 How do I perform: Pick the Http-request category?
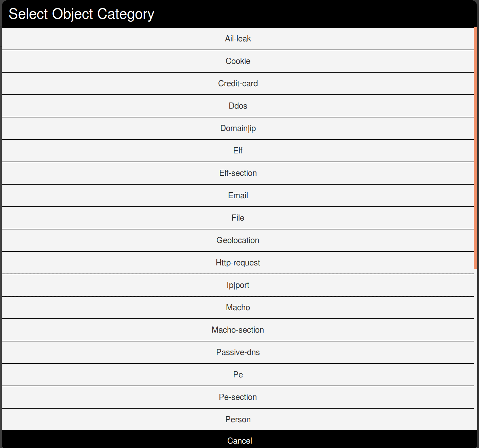point(238,263)
